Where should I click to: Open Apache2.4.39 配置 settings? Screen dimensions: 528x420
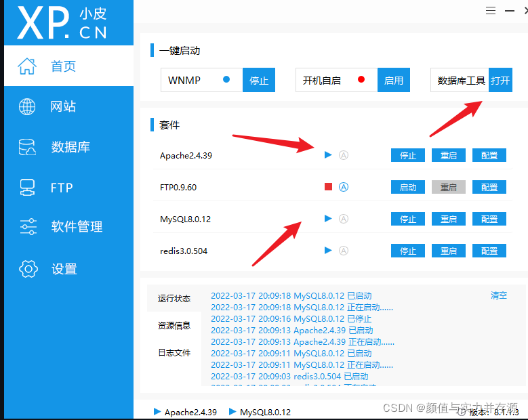point(489,155)
